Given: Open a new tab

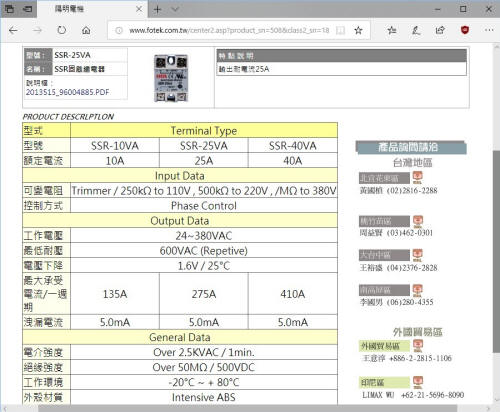Looking at the screenshot, I should click(x=157, y=9).
